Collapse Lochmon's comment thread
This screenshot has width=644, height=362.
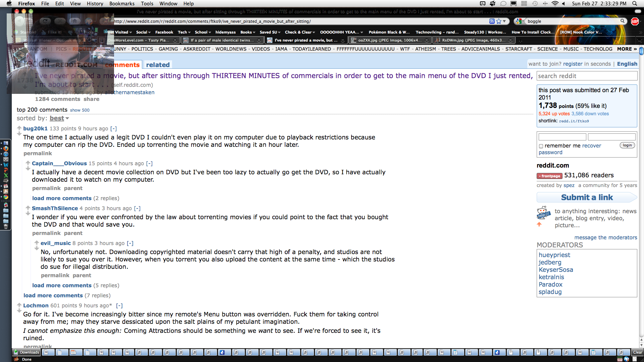(x=119, y=305)
